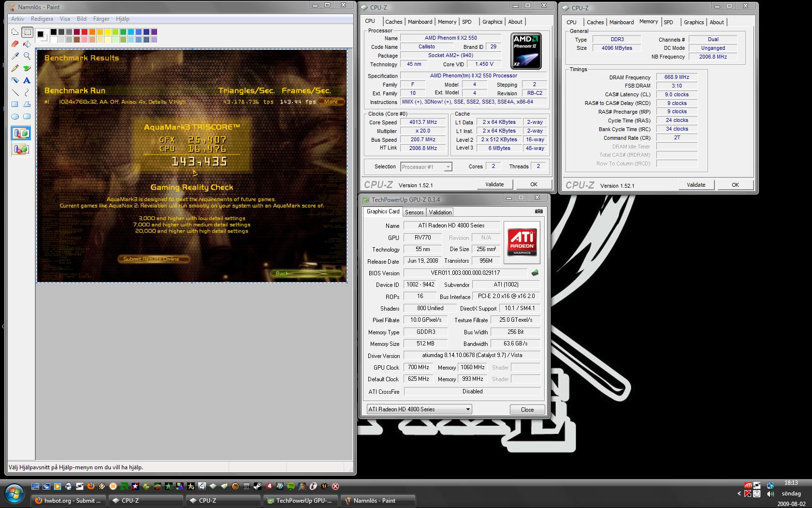The width and height of the screenshot is (812, 508).
Task: Activate the Magnifier tool in Paint
Action: click(27, 56)
